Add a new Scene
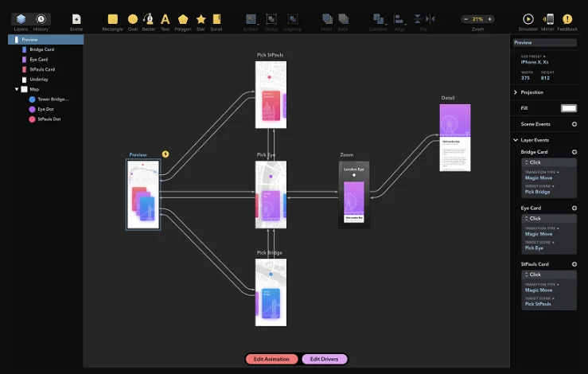 pos(76,19)
